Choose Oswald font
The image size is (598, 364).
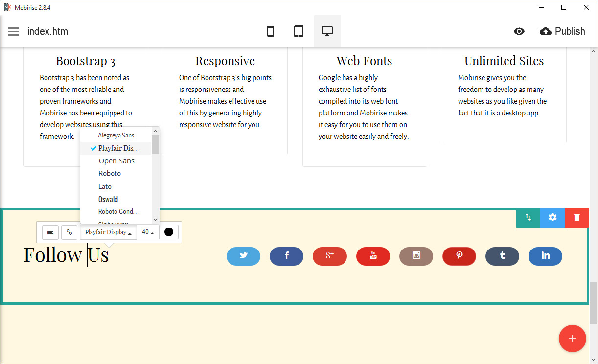(x=116, y=199)
